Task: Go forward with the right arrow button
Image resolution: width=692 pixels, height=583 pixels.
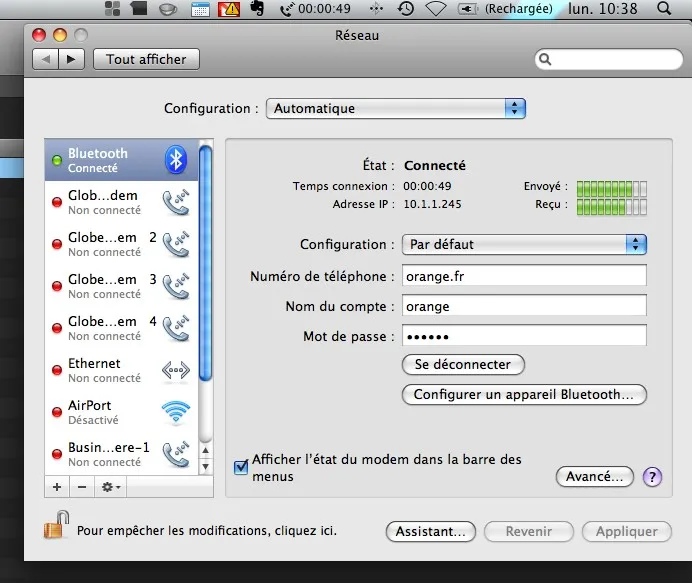Action: [x=71, y=59]
